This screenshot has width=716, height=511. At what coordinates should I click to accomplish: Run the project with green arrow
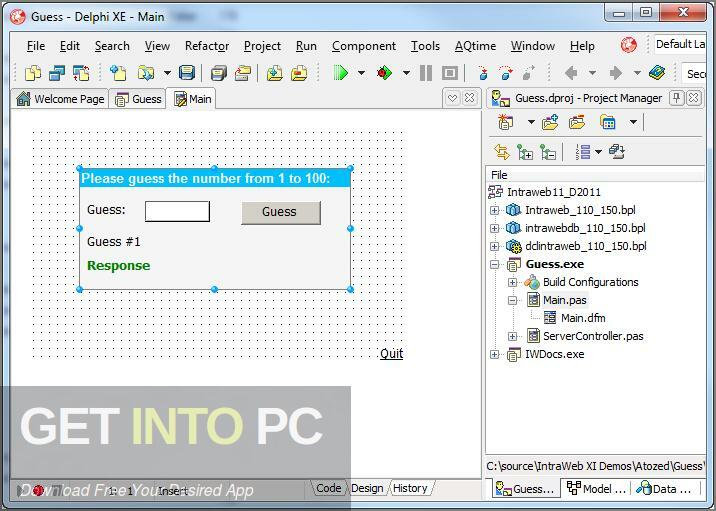pyautogui.click(x=341, y=73)
